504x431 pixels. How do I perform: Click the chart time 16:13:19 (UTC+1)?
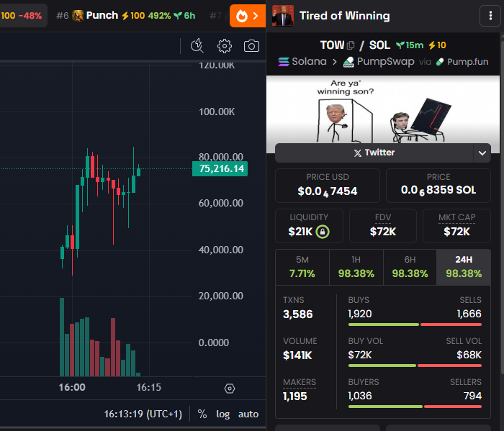point(143,414)
